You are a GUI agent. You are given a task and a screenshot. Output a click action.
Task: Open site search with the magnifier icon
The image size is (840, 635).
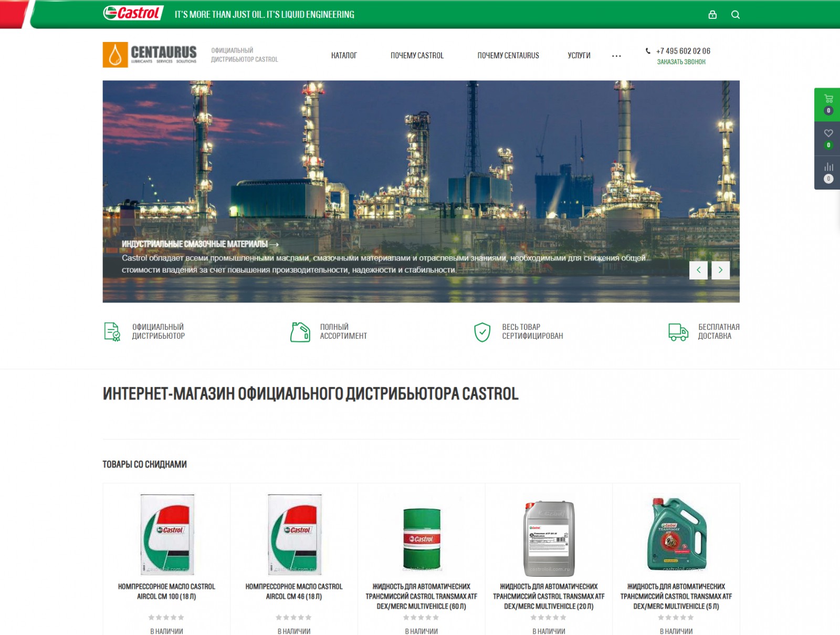pos(736,15)
